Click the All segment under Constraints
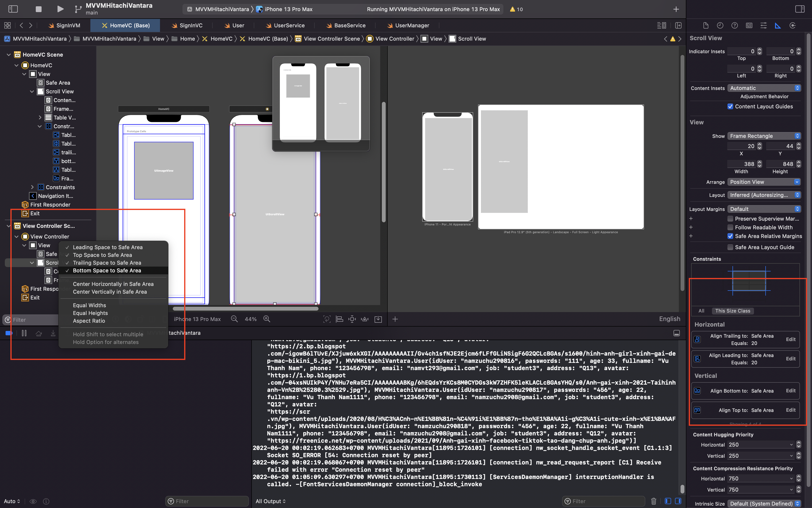The width and height of the screenshot is (812, 508). click(x=701, y=311)
